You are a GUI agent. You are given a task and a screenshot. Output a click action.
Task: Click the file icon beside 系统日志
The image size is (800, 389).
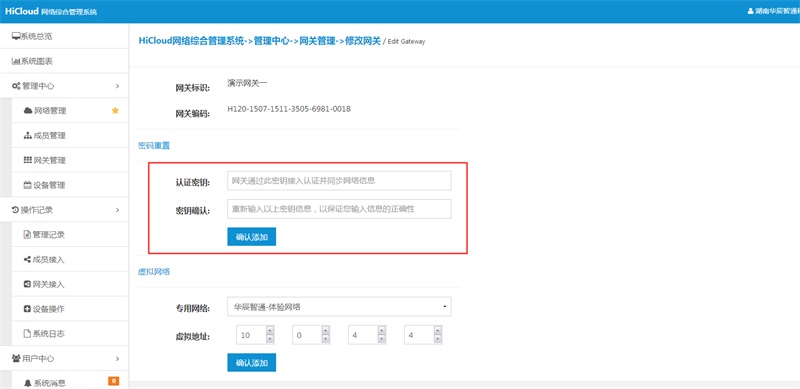[x=28, y=334]
